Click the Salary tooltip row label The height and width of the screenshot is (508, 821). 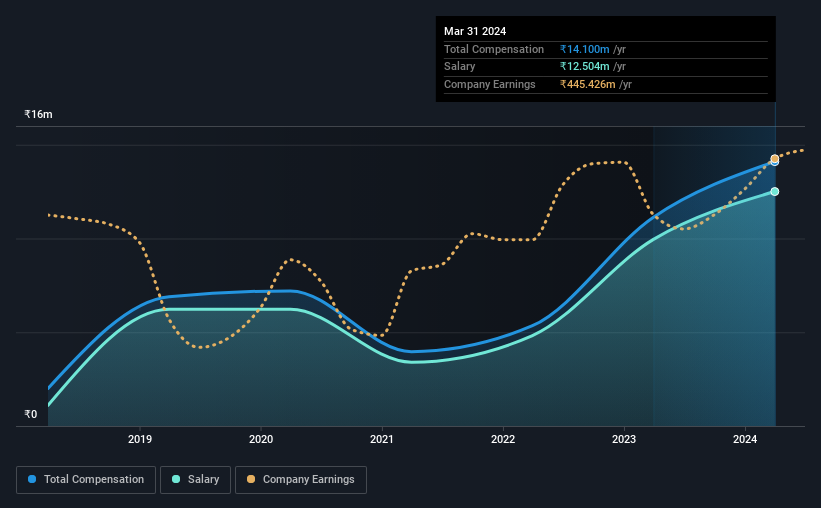(x=460, y=67)
